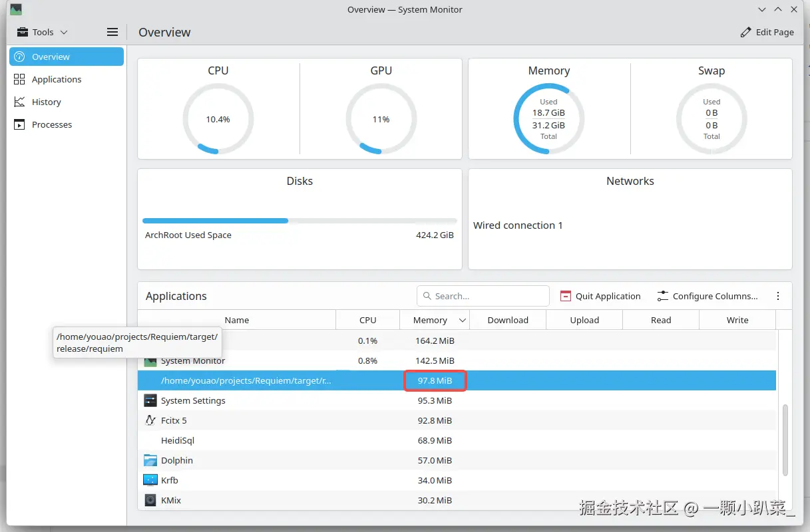Click the Edit Page button
Image resolution: width=810 pixels, height=532 pixels.
tap(767, 32)
